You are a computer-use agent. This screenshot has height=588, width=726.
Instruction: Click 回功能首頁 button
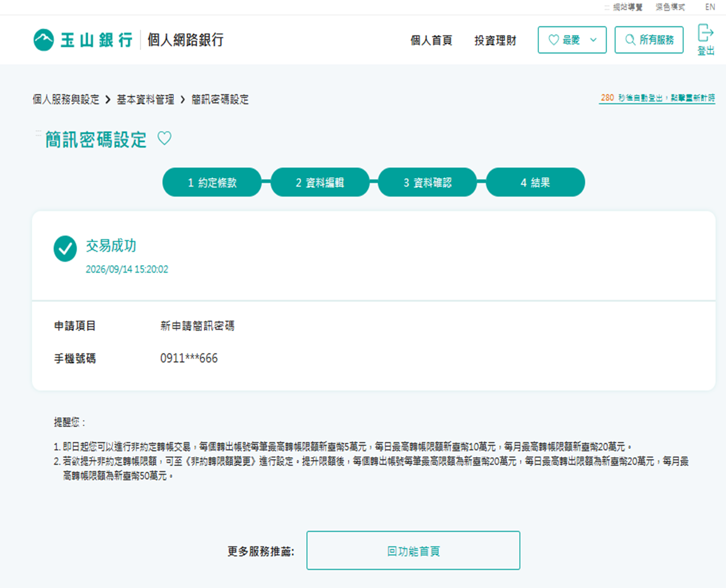[x=413, y=550]
